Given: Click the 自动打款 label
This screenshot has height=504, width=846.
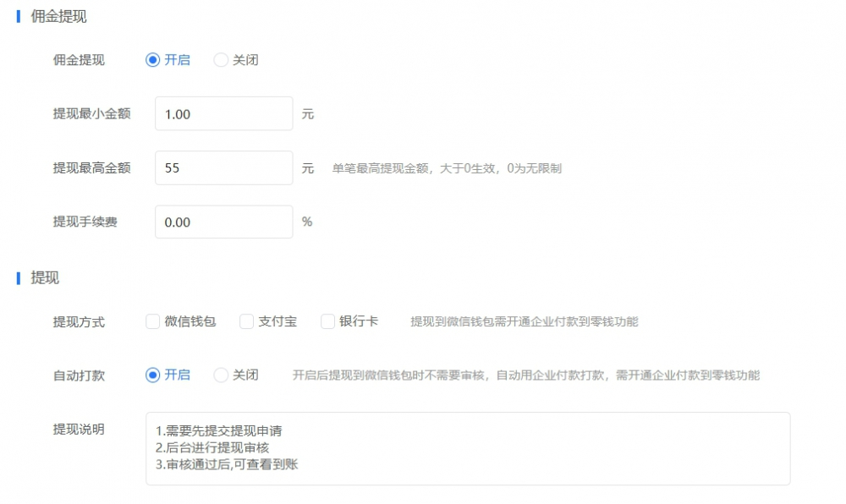Looking at the screenshot, I should (77, 375).
